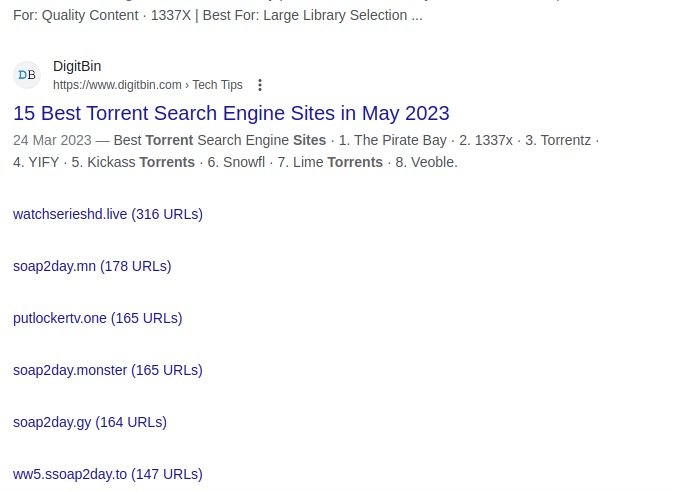Image resolution: width=677 pixels, height=492 pixels.
Task: Open the ww5.ssoap2day.to (147 URLs) link
Action: coord(108,474)
